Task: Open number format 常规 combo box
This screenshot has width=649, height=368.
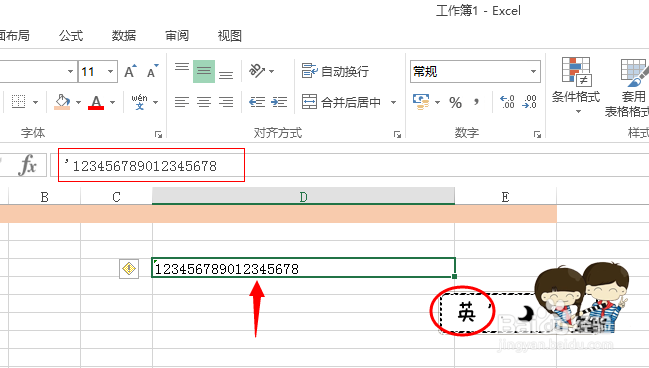Action: click(x=475, y=72)
